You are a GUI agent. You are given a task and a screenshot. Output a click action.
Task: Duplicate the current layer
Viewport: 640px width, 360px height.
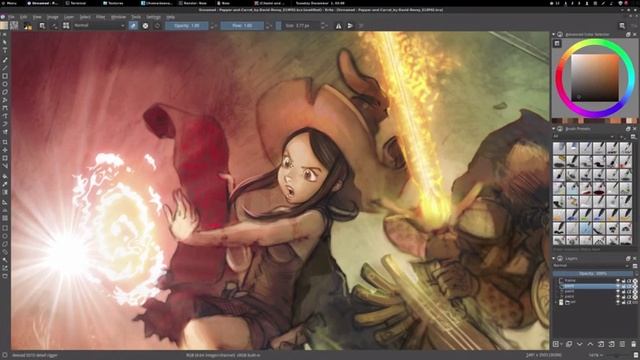pyautogui.click(x=569, y=344)
